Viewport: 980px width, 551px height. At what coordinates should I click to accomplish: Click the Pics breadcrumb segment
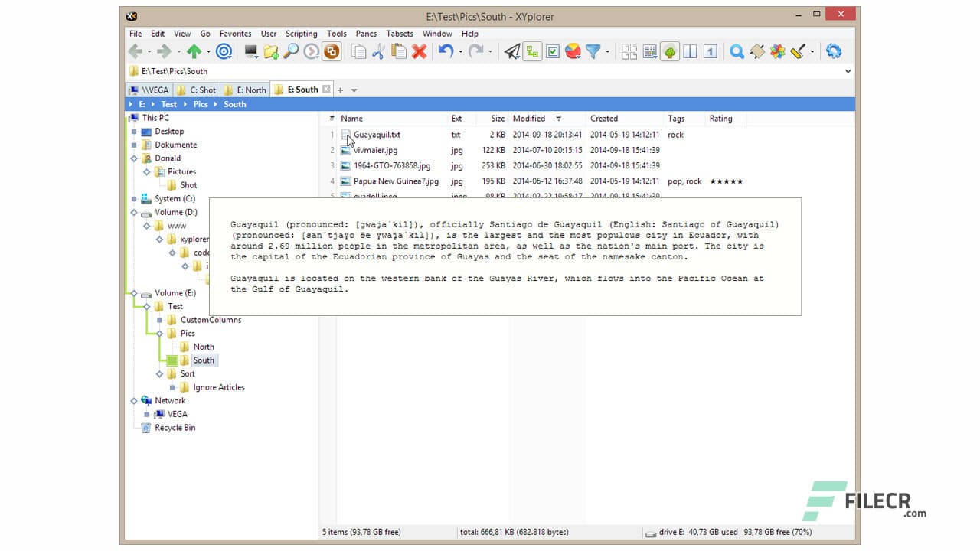click(201, 104)
